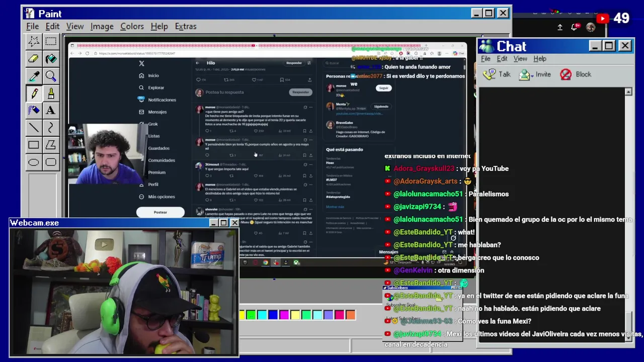Select the Pencil tool in Paint

tap(34, 94)
